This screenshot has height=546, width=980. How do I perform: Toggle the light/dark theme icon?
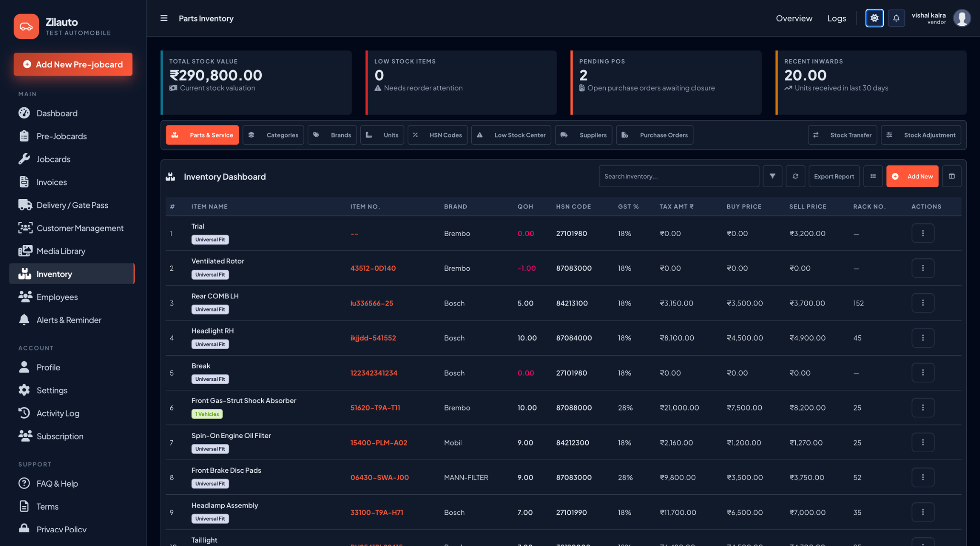pos(874,18)
